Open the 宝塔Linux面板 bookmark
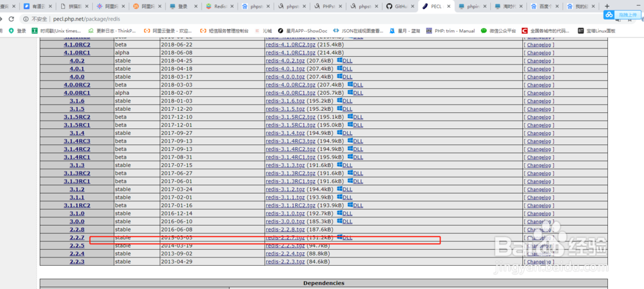 click(596, 30)
